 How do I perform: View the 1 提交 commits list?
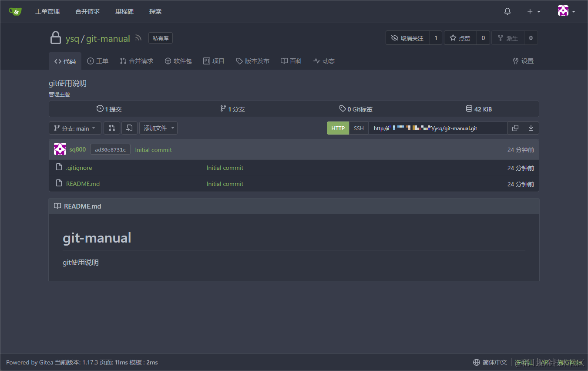coord(109,109)
